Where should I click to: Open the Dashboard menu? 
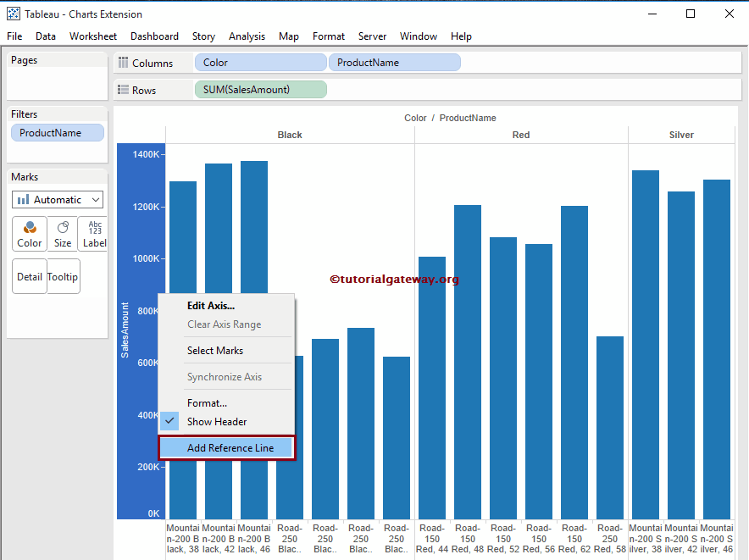(x=154, y=36)
